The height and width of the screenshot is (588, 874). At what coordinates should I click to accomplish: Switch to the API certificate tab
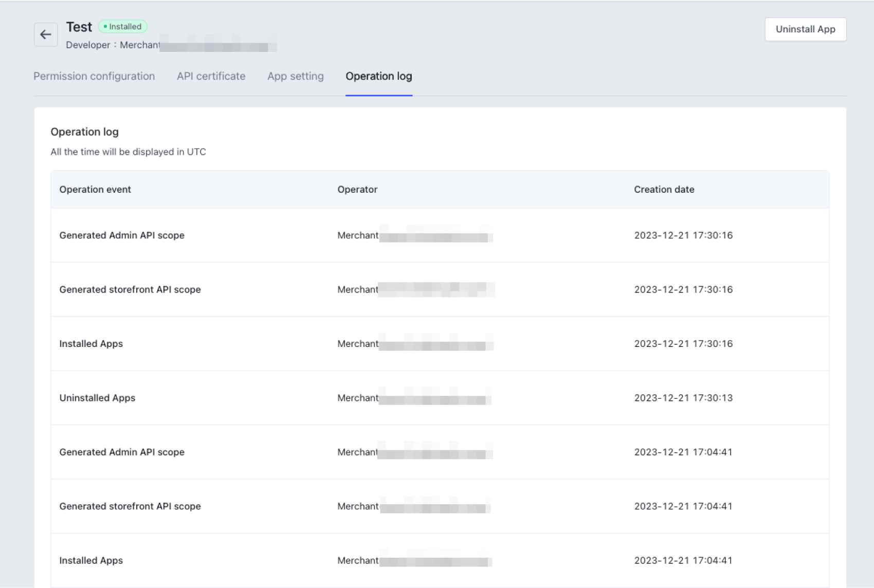tap(211, 76)
